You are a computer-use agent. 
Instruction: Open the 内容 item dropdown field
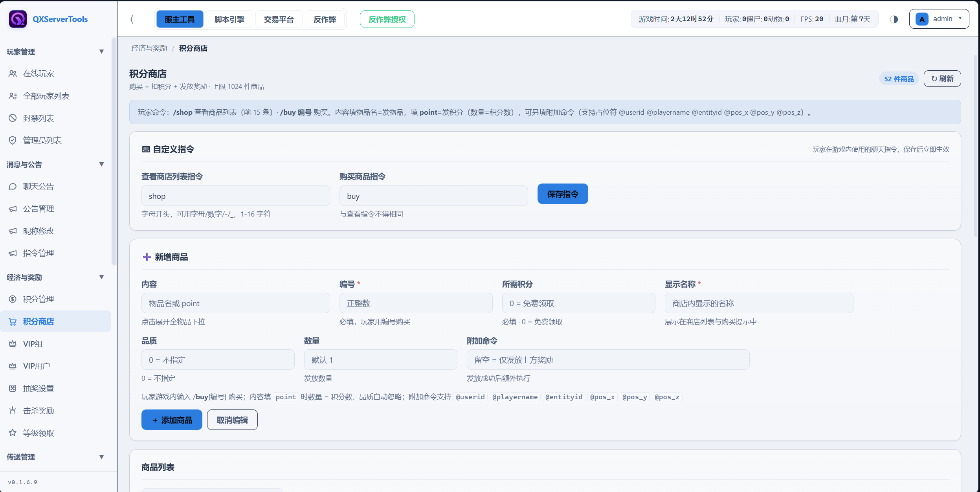236,303
